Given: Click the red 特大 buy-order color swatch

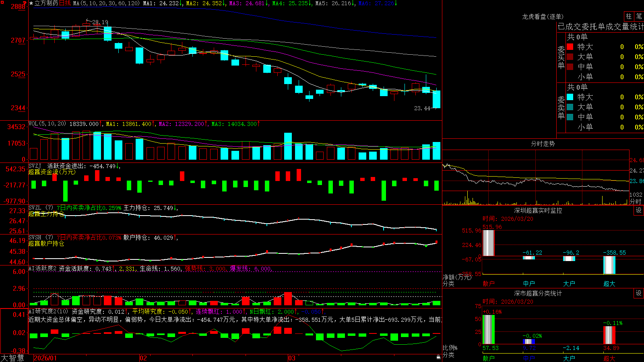Looking at the screenshot, I should click(570, 47).
